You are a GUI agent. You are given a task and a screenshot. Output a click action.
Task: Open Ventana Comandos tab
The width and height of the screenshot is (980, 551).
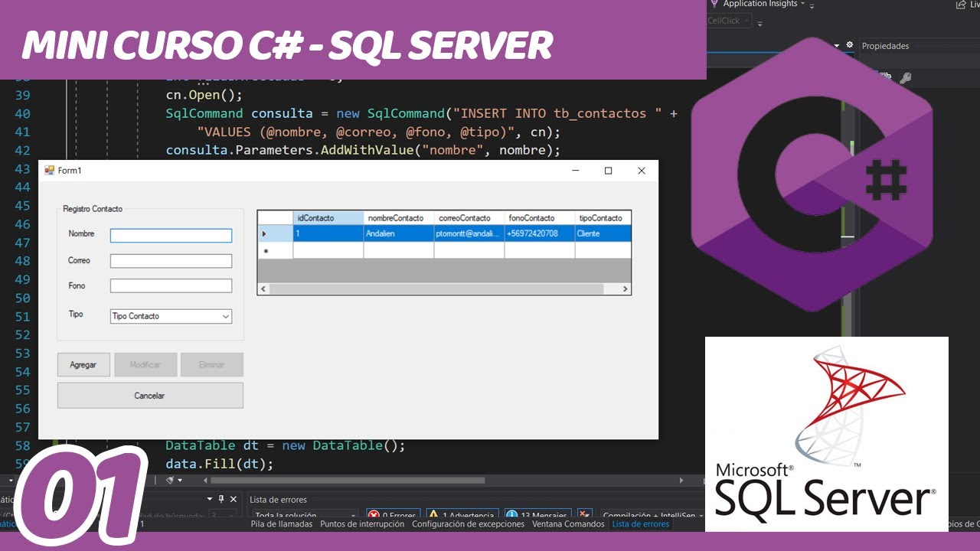pos(568,524)
